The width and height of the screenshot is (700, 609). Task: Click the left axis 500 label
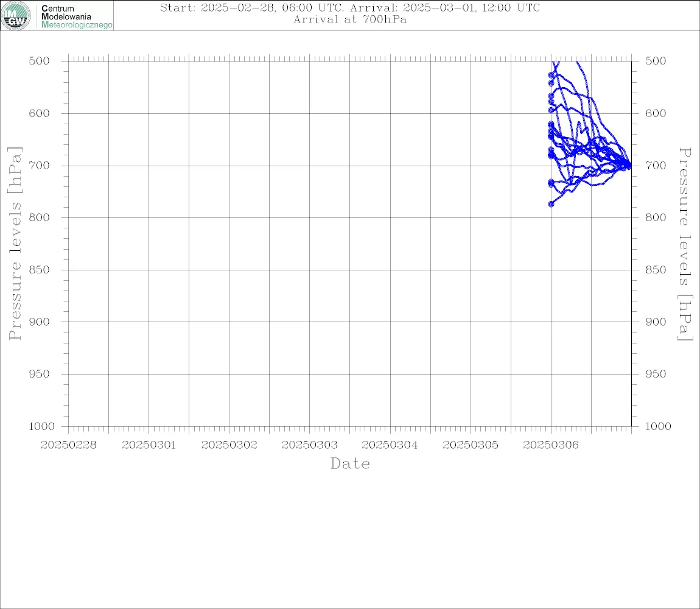coord(40,61)
